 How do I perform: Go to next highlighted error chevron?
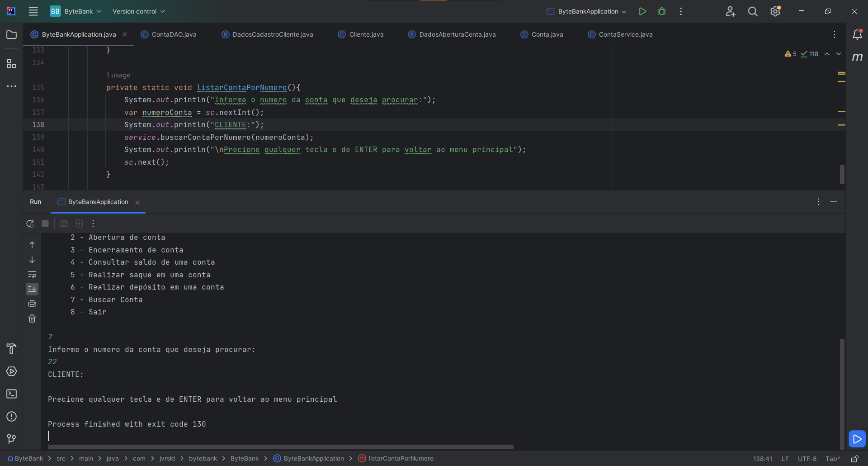(x=839, y=54)
